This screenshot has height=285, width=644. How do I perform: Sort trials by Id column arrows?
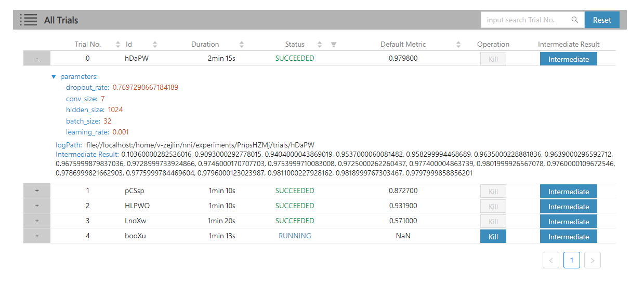pyautogui.click(x=155, y=45)
